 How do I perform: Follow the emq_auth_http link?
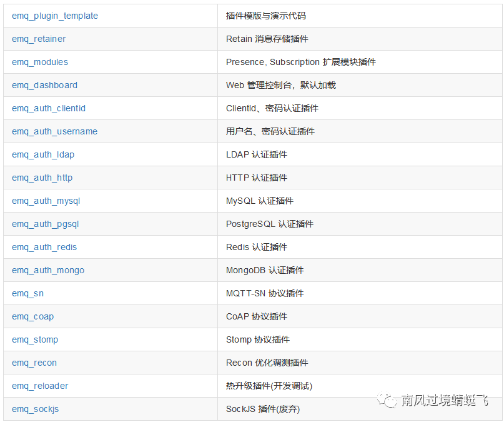click(42, 178)
